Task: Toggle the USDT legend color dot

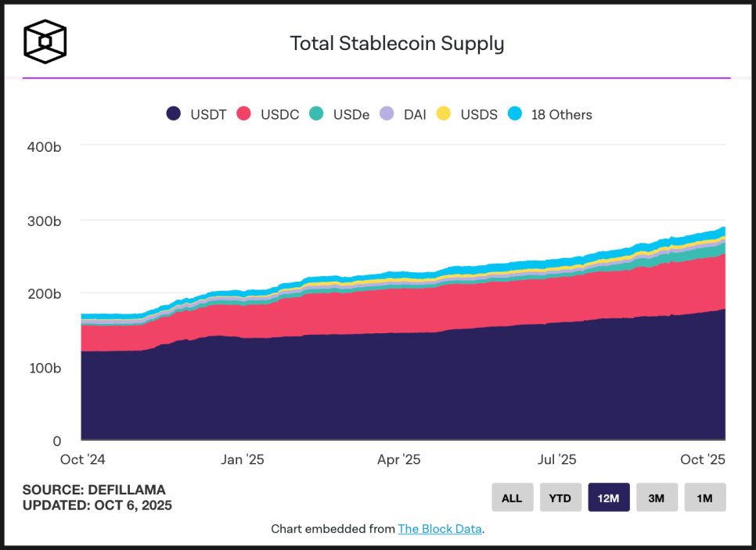Action: (x=174, y=114)
